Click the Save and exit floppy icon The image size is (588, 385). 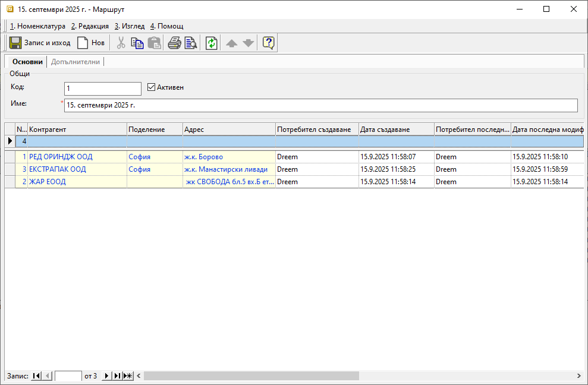tap(15, 43)
